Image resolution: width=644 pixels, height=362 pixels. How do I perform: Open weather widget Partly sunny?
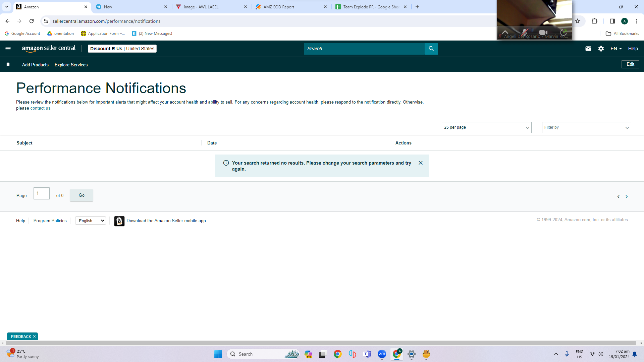coord(23,354)
